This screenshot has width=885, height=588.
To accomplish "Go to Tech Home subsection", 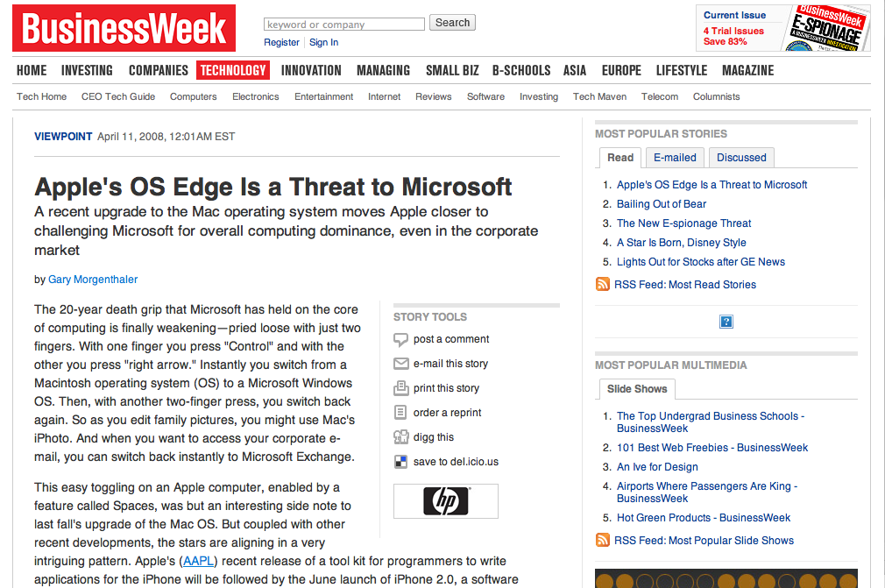I will (42, 96).
